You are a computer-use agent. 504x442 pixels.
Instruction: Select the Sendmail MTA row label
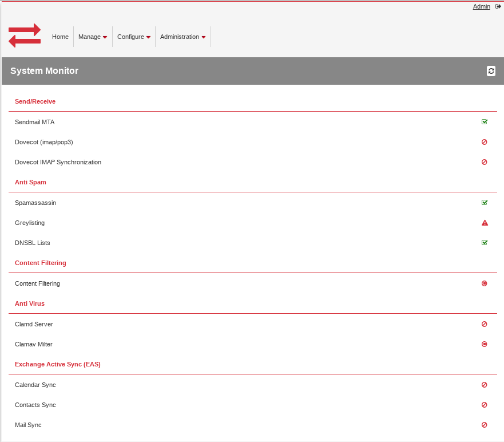35,122
